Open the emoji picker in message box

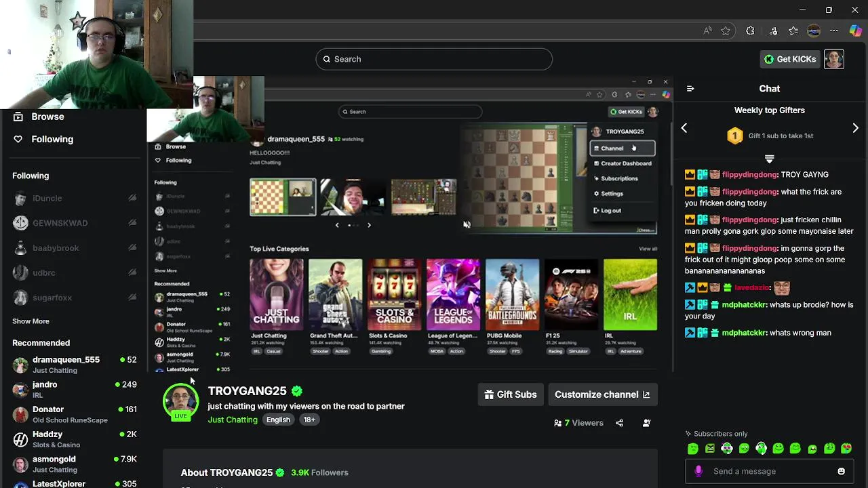(841, 471)
